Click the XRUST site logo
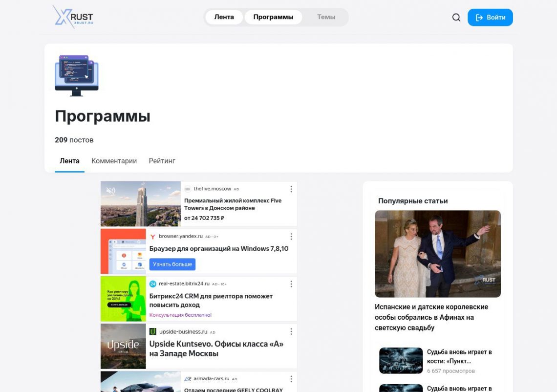This screenshot has width=557, height=392. point(73,17)
